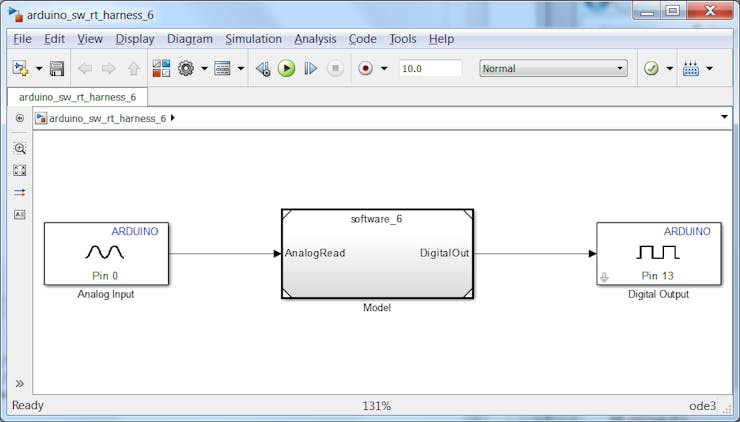The height and width of the screenshot is (422, 740).
Task: Select the arduino_sw_rt_harness_6 tab
Action: pyautogui.click(x=77, y=97)
